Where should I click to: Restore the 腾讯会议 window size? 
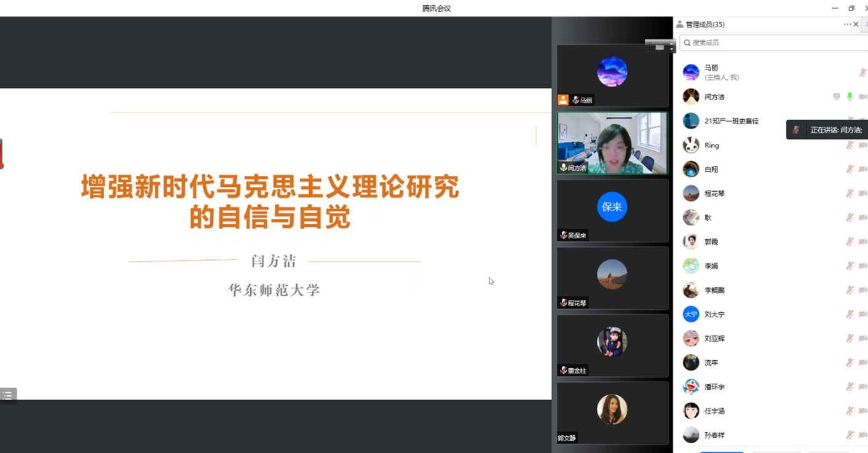tap(851, 8)
